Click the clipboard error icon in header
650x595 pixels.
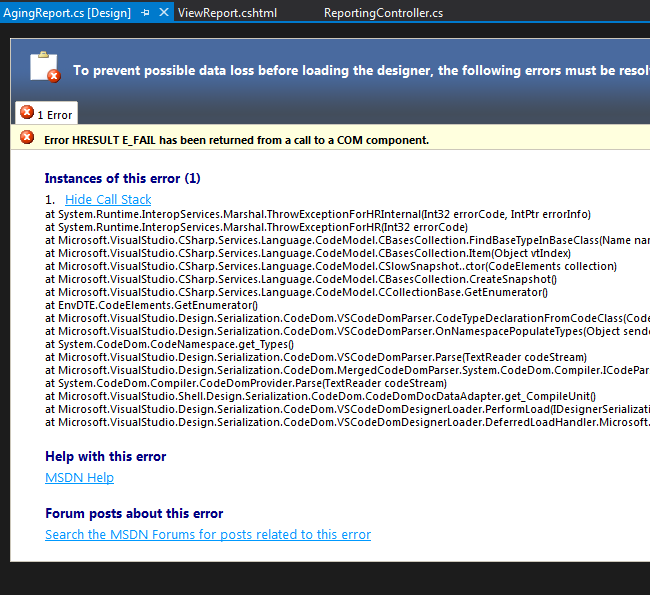pyautogui.click(x=45, y=67)
